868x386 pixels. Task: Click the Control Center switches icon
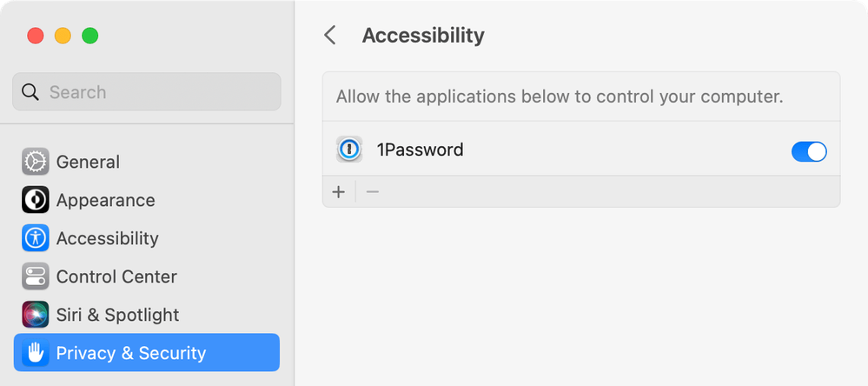(35, 276)
